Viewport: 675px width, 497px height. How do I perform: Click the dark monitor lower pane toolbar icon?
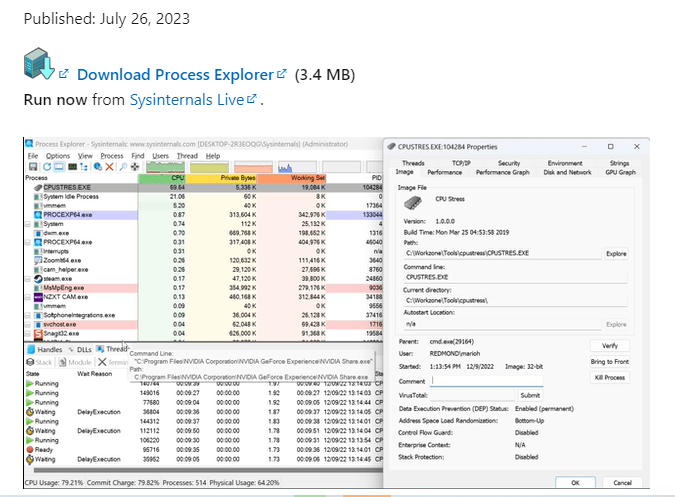tap(72, 167)
